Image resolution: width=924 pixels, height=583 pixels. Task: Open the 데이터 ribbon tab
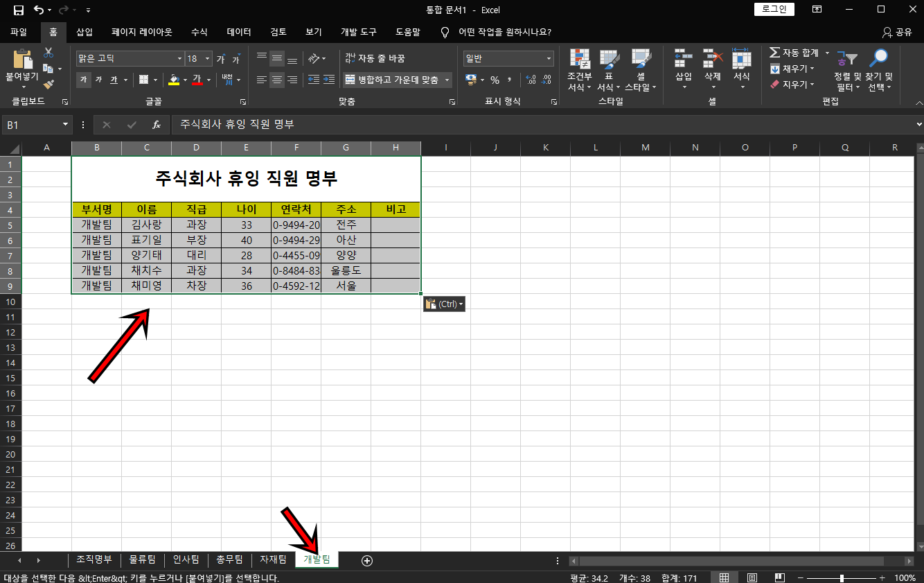[x=239, y=32]
